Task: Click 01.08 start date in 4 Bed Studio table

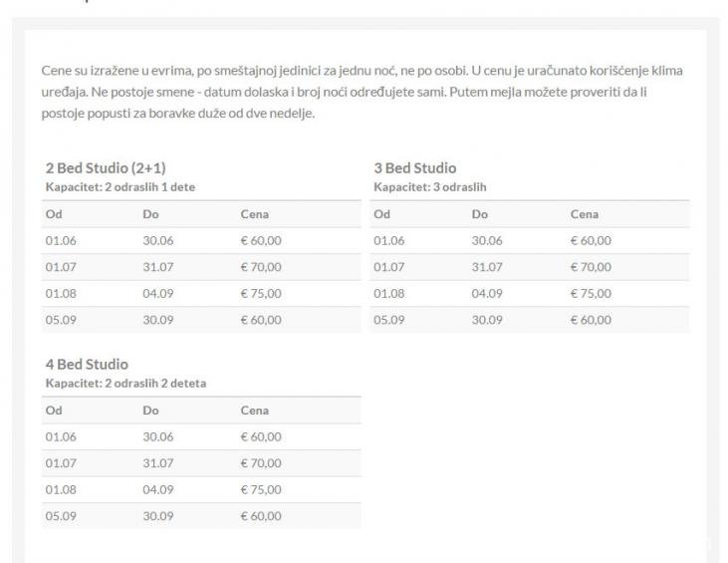Action: tap(61, 489)
